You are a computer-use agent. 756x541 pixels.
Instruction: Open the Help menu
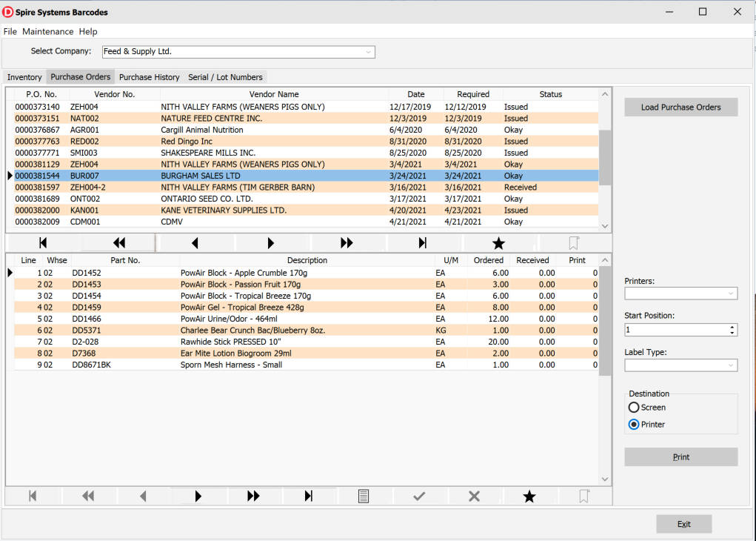click(x=88, y=31)
